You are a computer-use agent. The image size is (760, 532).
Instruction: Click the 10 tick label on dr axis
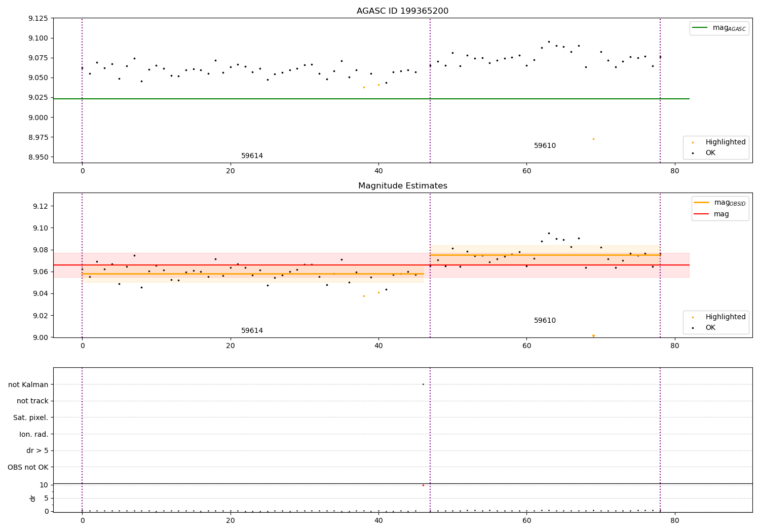44,485
